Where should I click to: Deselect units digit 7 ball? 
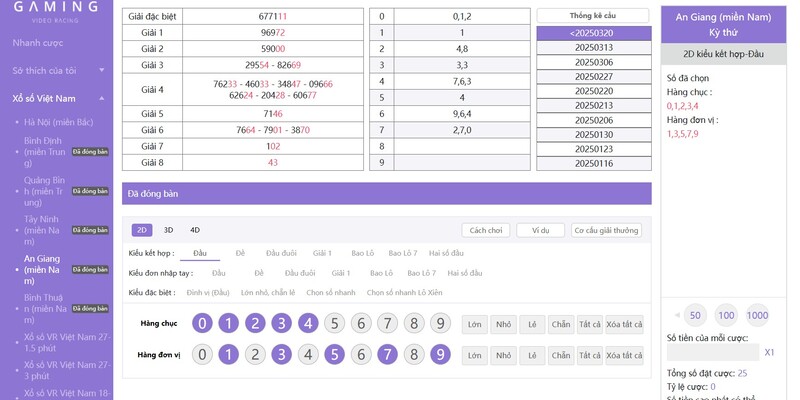[x=388, y=354]
